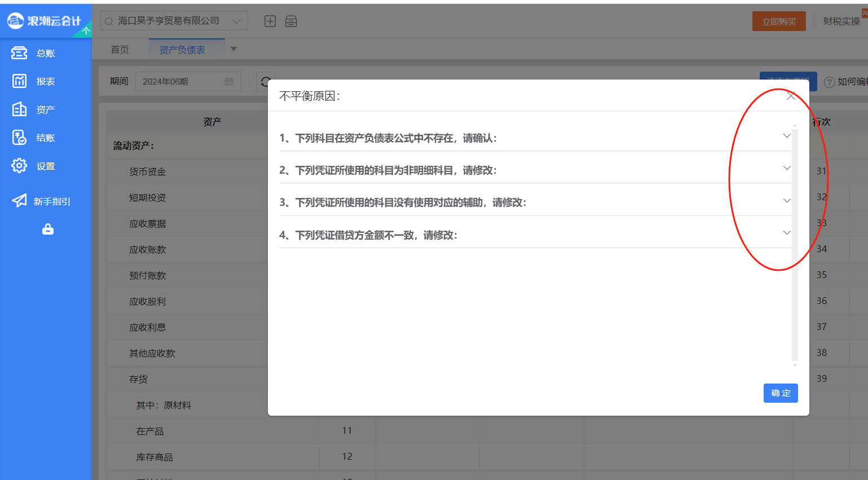Click the 预付账款 row
The width and height of the screenshot is (868, 480).
(147, 275)
